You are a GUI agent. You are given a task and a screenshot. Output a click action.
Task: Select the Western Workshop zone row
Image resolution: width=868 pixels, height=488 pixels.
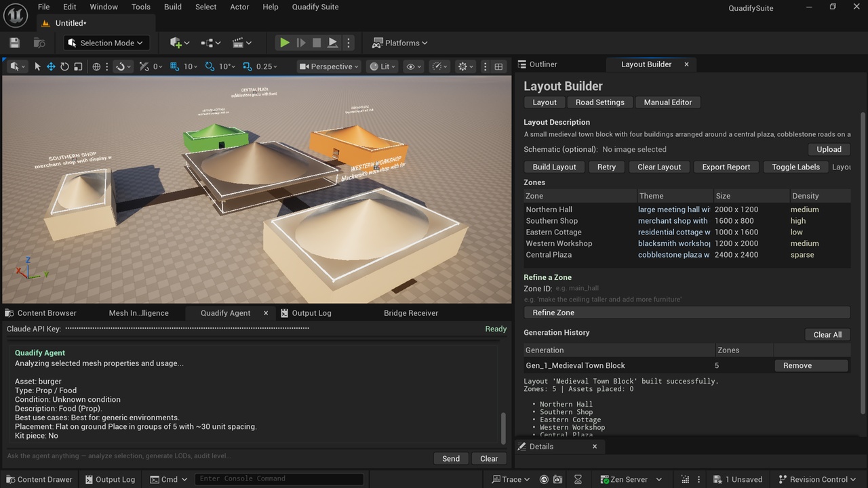click(687, 243)
